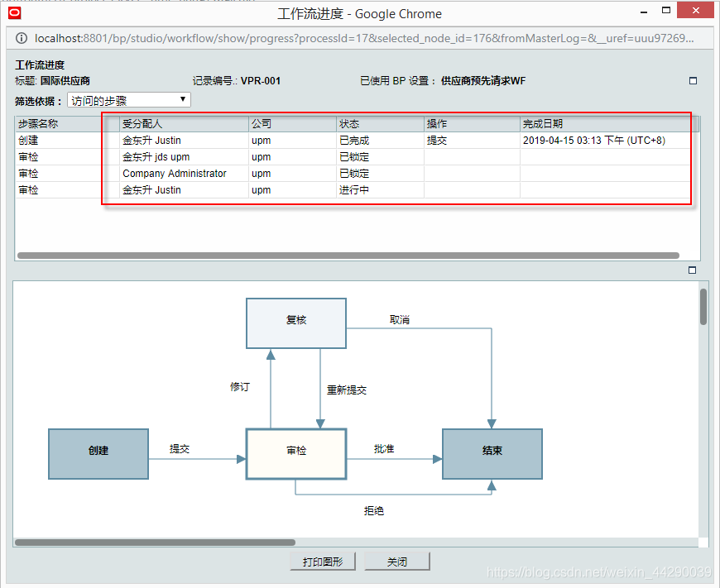Click the 审检 node in the diagram

coord(296,454)
